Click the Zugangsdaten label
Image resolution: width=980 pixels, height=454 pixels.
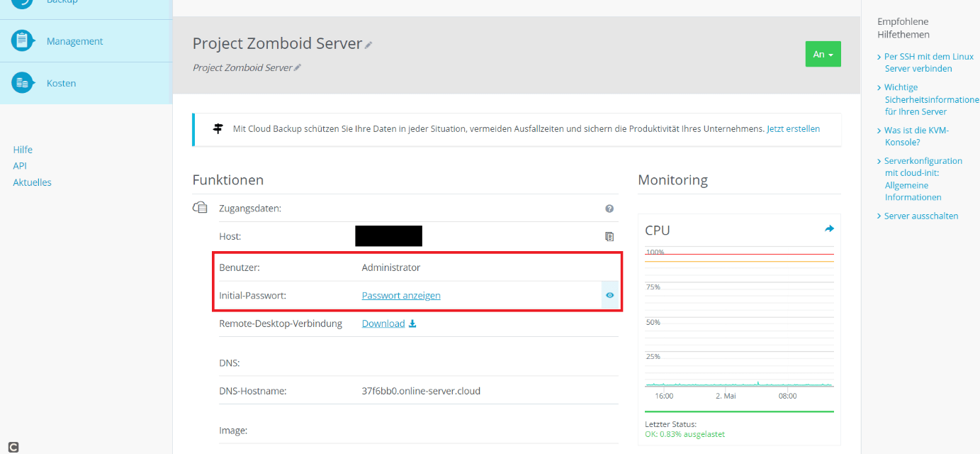click(x=250, y=209)
